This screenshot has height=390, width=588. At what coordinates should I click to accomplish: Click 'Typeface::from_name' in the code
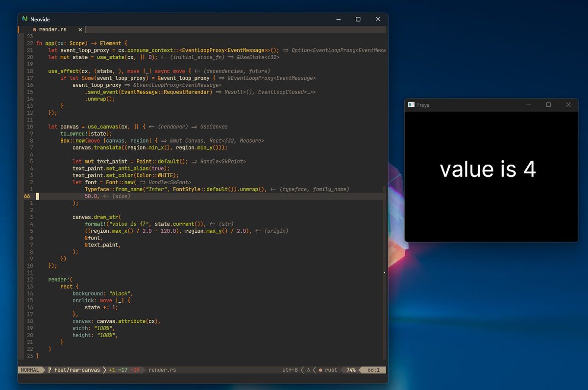(x=114, y=189)
